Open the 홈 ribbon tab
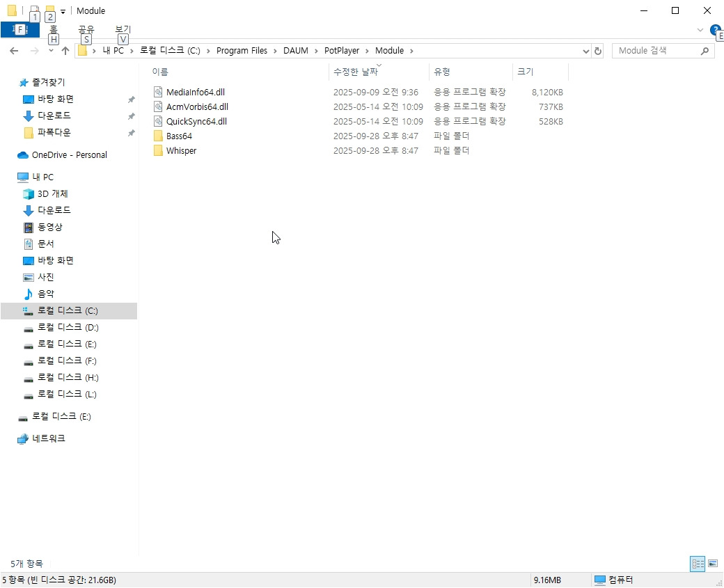 click(54, 29)
